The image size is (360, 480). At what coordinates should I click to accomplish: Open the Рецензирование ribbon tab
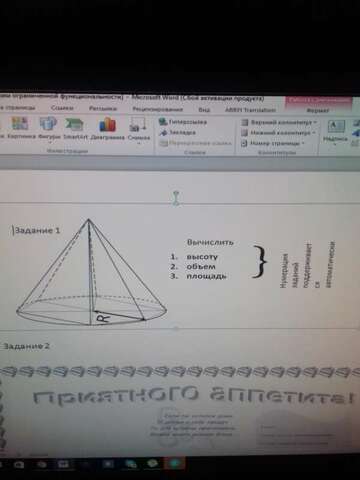point(158,109)
